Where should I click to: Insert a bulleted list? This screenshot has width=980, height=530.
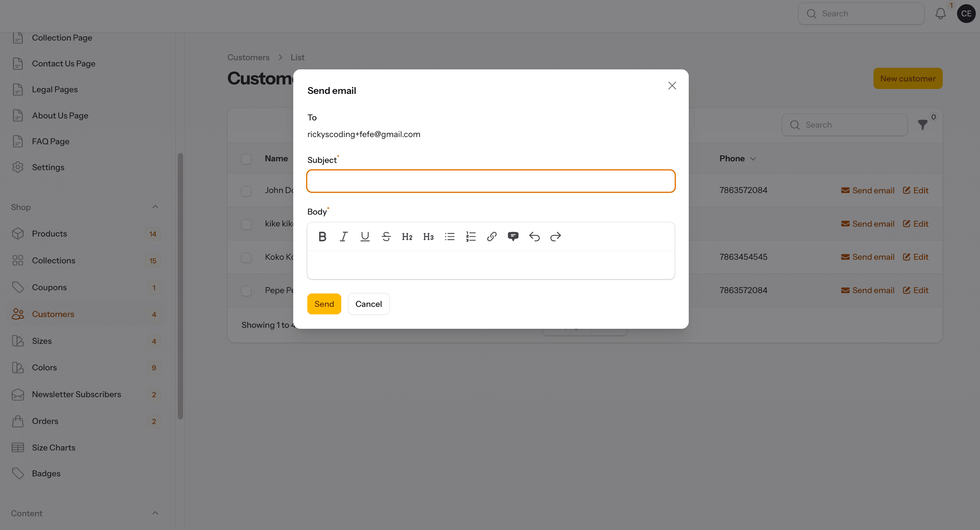(450, 237)
